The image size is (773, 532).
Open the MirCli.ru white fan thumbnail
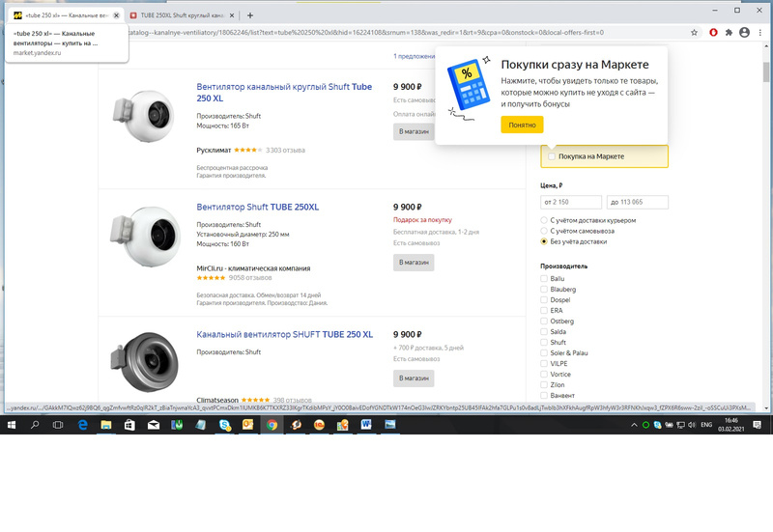144,236
